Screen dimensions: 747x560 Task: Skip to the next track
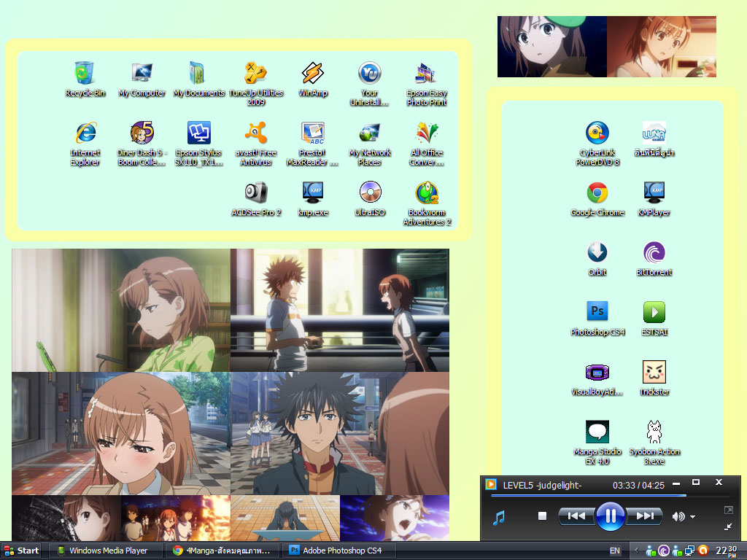[645, 516]
